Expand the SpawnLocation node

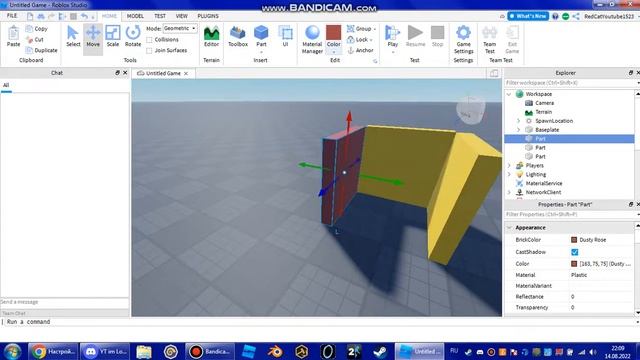click(518, 121)
